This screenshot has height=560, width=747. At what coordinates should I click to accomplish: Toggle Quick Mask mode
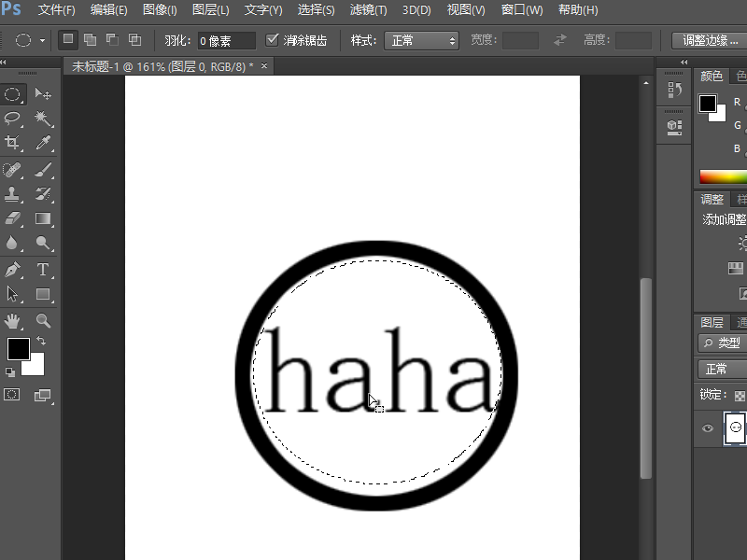tap(12, 395)
